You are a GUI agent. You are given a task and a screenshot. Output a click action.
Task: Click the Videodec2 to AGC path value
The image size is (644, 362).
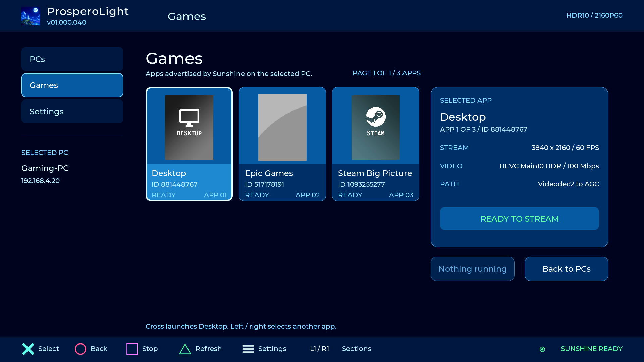(x=569, y=184)
